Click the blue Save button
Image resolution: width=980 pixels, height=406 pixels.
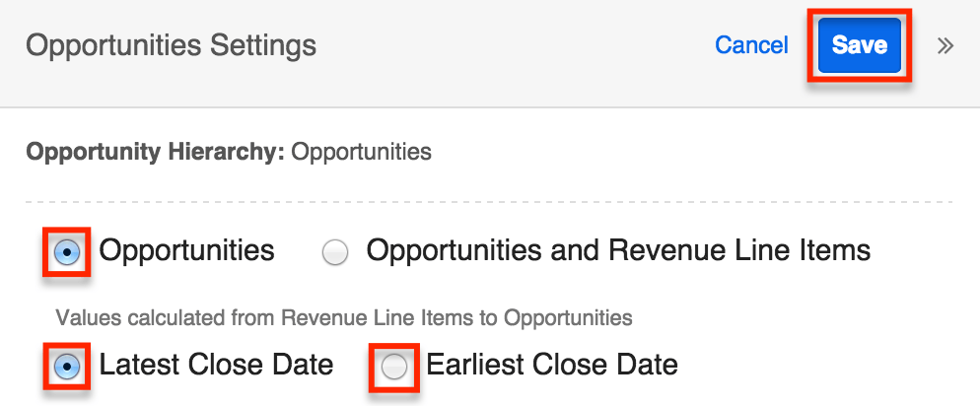[x=859, y=45]
